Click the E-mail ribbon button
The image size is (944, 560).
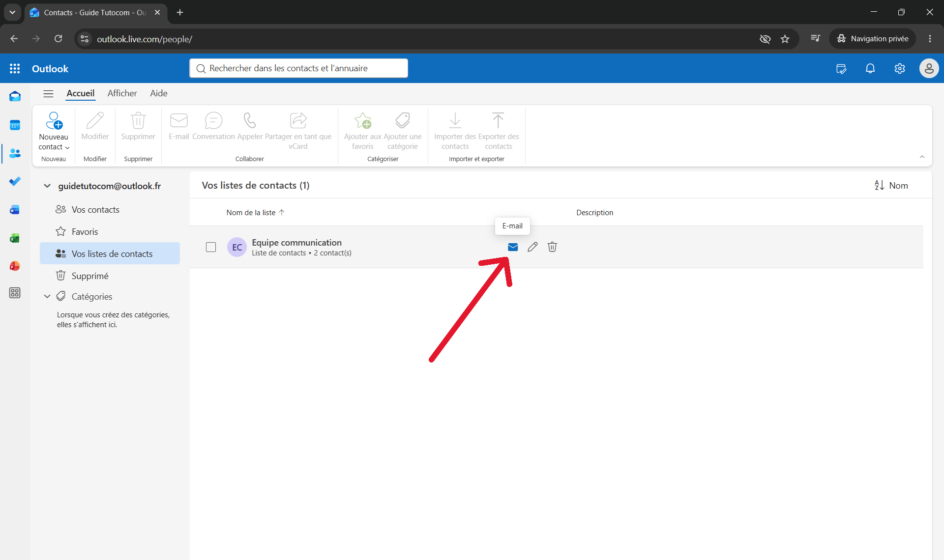pos(179,127)
